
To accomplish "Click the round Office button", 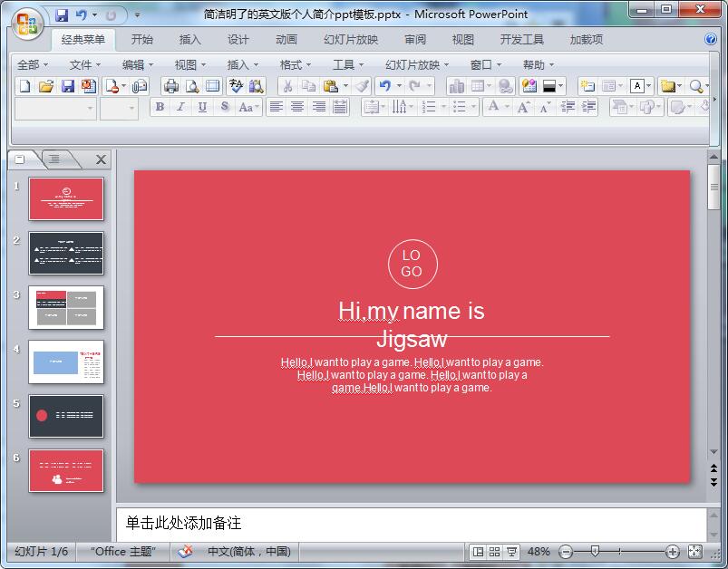I will coord(27,24).
